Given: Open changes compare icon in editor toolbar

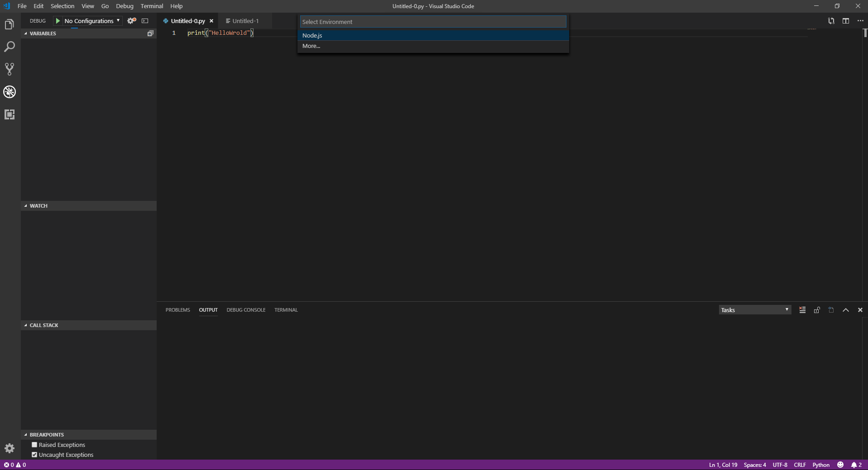Looking at the screenshot, I should [x=831, y=21].
